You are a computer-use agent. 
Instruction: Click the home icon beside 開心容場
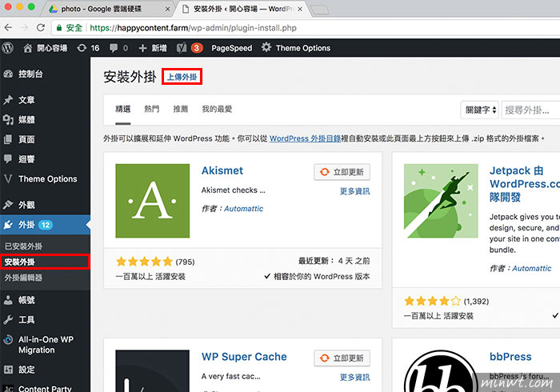pos(27,48)
